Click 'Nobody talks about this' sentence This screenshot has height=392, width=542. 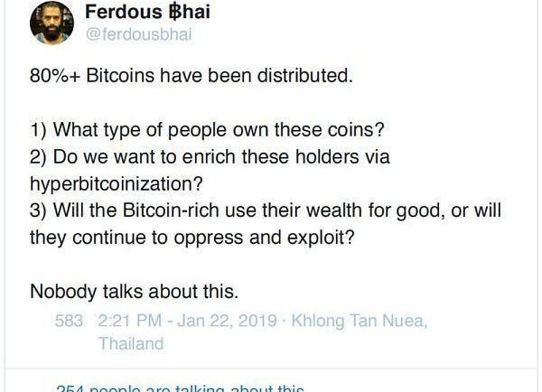pyautogui.click(x=134, y=292)
